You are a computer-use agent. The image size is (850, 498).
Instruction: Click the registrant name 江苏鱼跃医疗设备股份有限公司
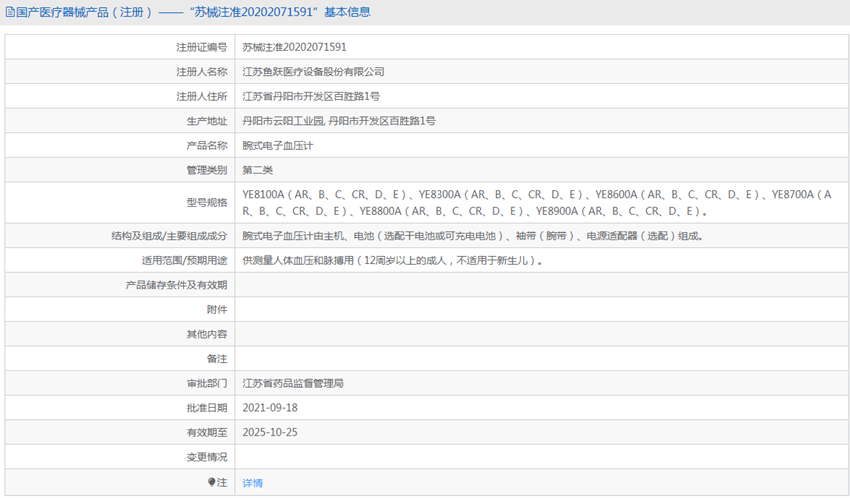tap(313, 72)
